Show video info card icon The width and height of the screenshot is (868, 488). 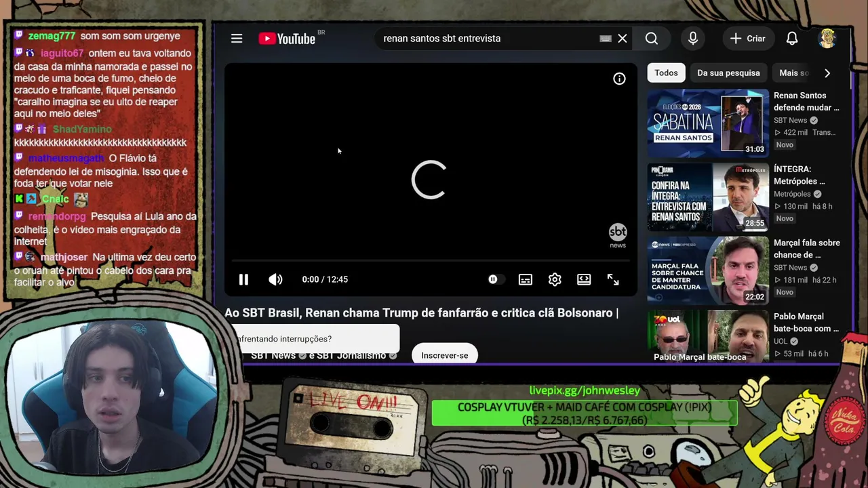619,79
